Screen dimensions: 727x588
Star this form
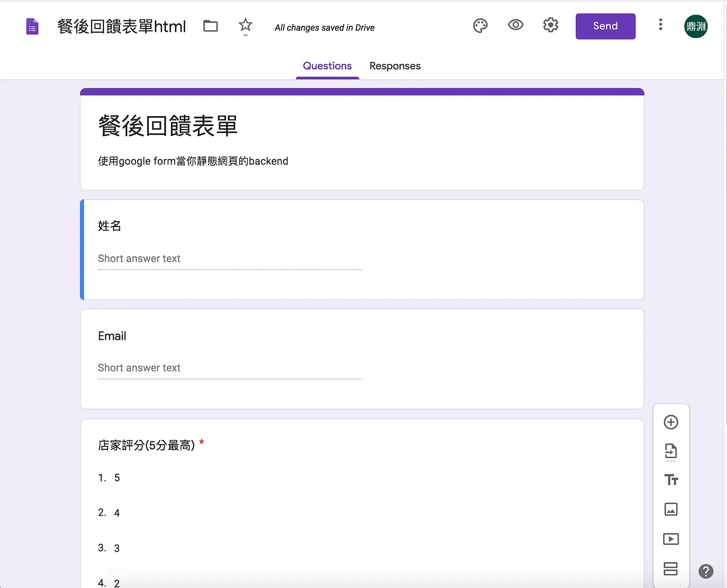(246, 25)
